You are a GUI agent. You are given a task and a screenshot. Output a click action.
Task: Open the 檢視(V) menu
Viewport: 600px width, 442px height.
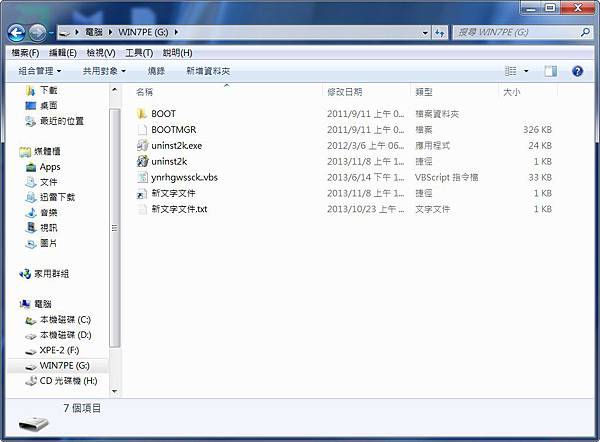[101, 53]
